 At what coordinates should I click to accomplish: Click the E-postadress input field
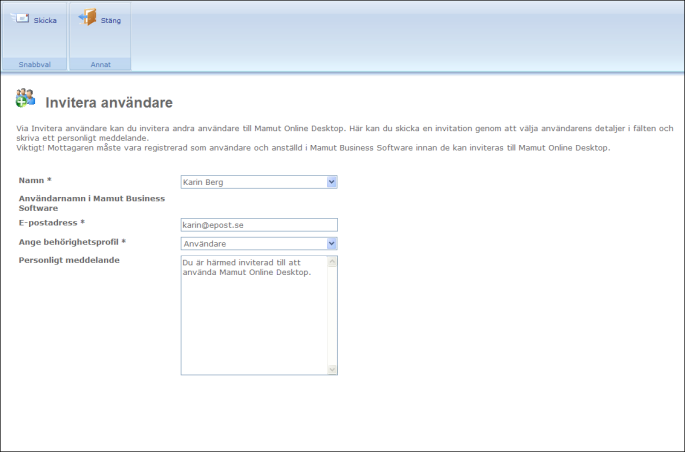259,225
